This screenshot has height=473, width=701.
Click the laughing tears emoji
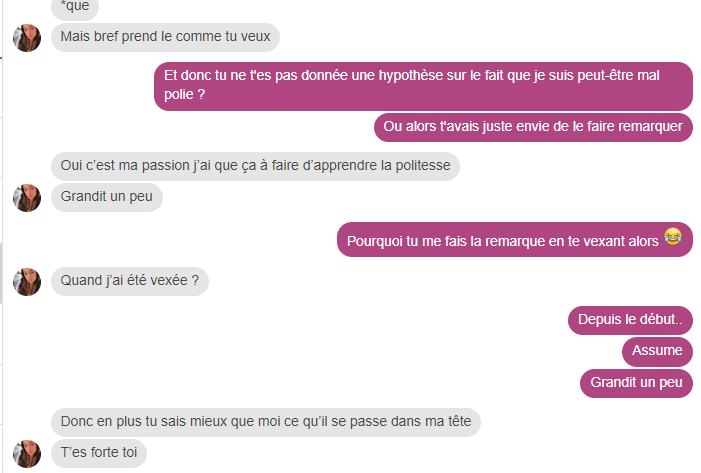click(672, 236)
